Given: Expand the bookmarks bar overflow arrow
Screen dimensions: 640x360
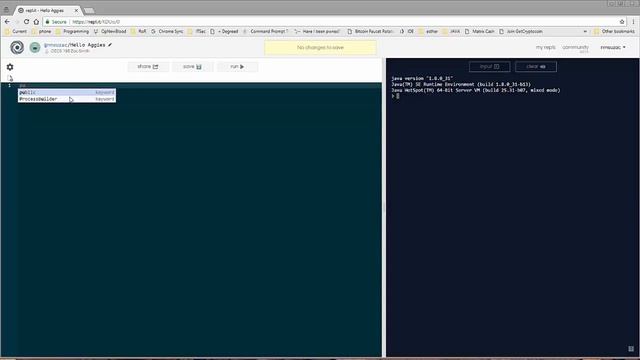Looking at the screenshot, I should click(x=585, y=31).
